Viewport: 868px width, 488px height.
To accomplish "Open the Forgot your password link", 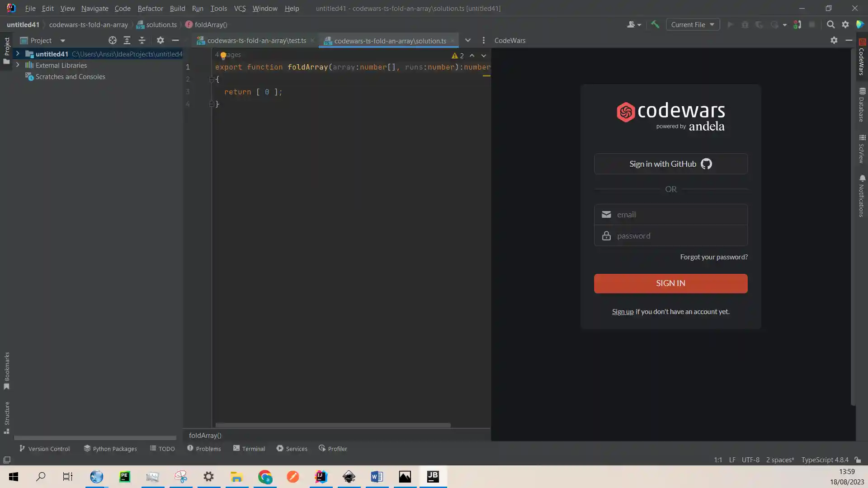I will [713, 257].
